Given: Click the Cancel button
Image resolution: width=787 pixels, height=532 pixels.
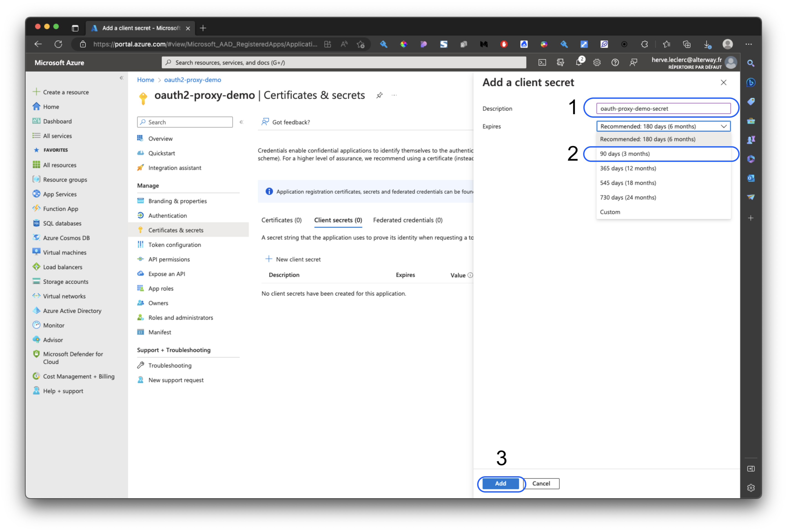Looking at the screenshot, I should pyautogui.click(x=541, y=484).
